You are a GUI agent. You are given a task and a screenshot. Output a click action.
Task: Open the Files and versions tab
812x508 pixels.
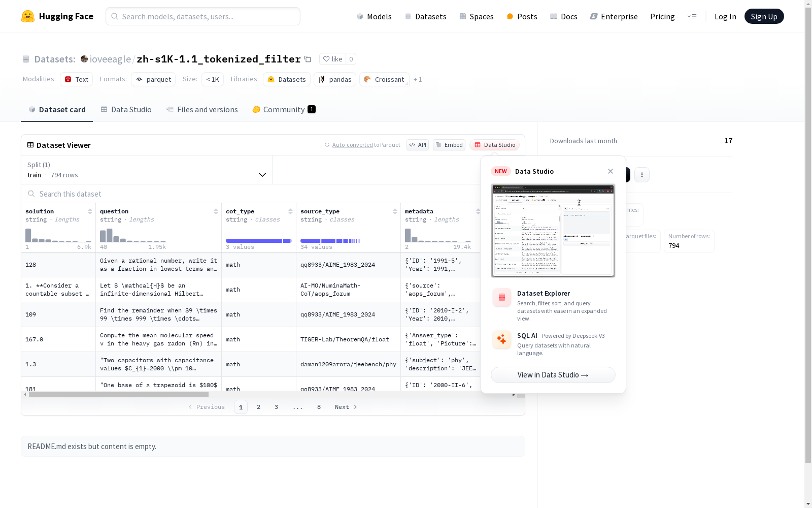(202, 110)
